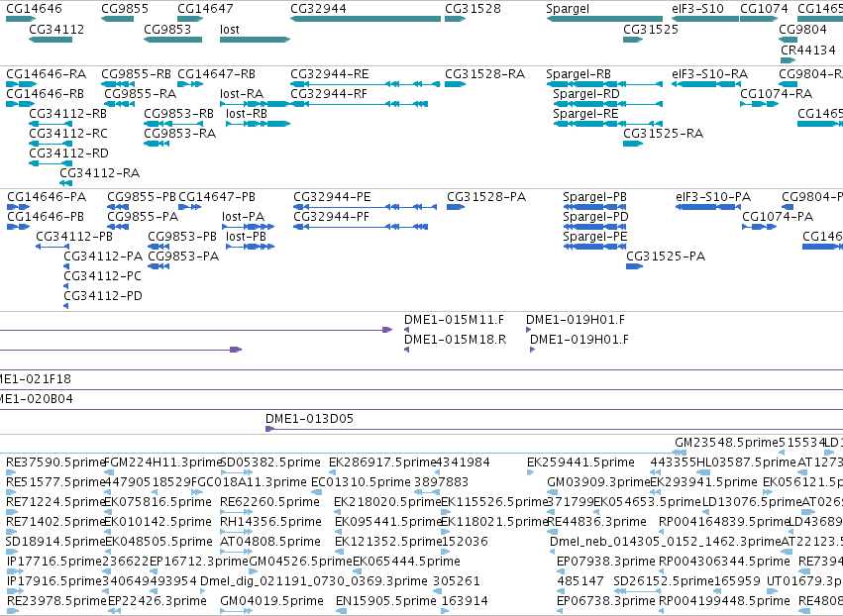The width and height of the screenshot is (843, 616).
Task: Click the eIF3-S10 gene label
Action: (x=697, y=9)
